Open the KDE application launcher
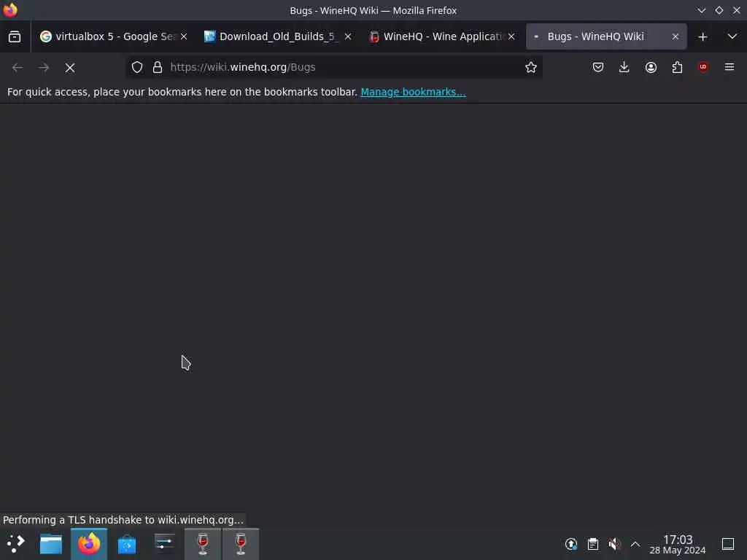 coord(16,543)
